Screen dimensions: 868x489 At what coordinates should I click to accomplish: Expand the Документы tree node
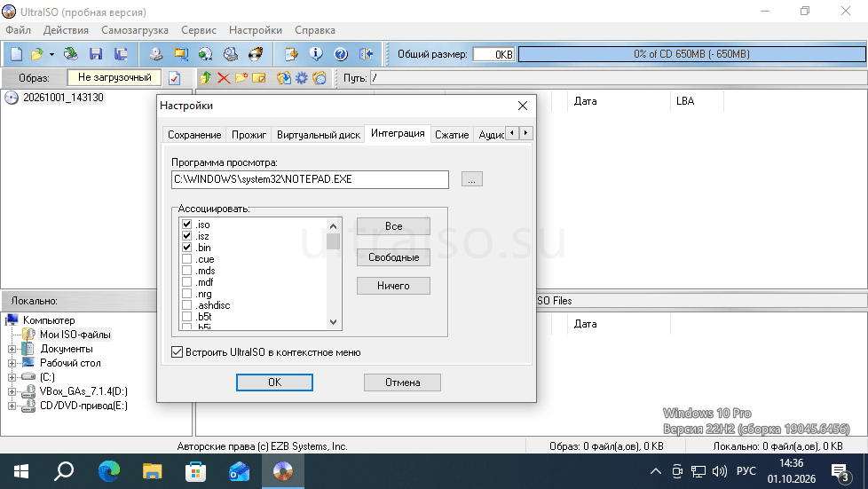(x=12, y=349)
